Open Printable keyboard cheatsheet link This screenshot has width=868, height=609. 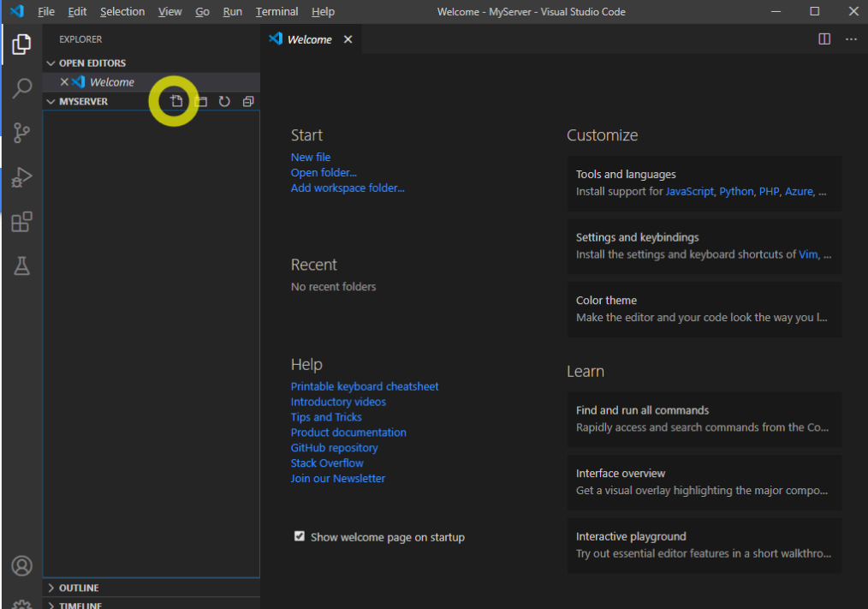[365, 387]
